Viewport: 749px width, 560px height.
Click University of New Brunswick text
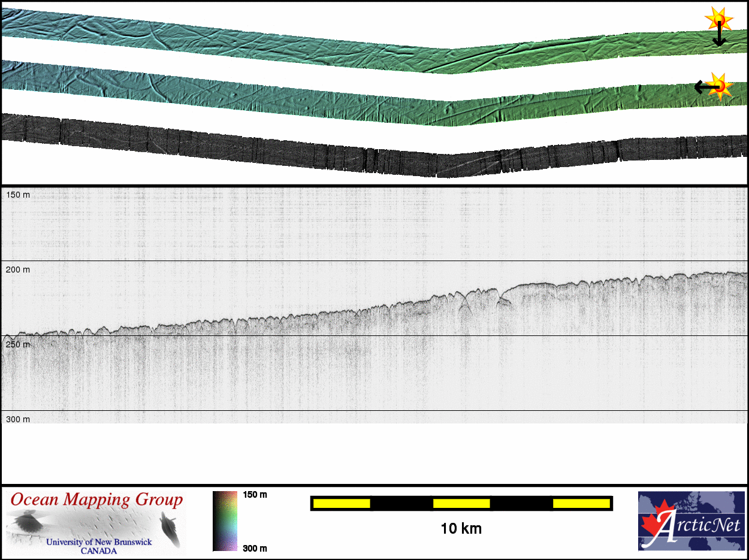tap(99, 542)
